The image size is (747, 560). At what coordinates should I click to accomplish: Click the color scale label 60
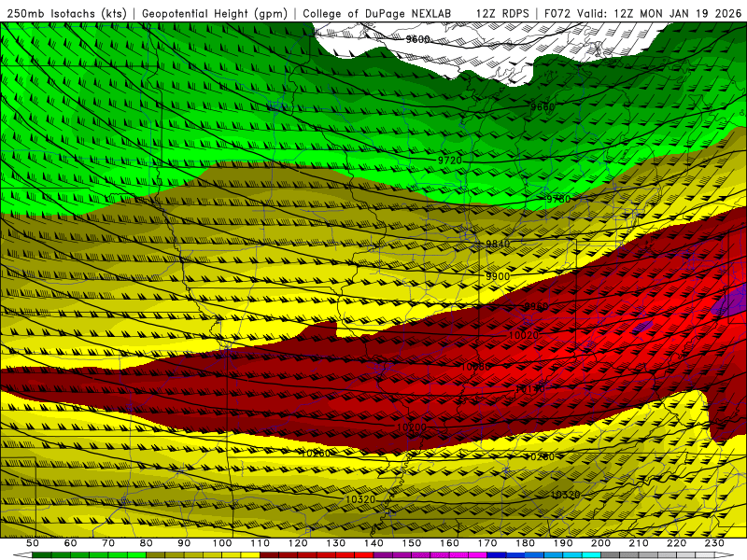tap(70, 543)
